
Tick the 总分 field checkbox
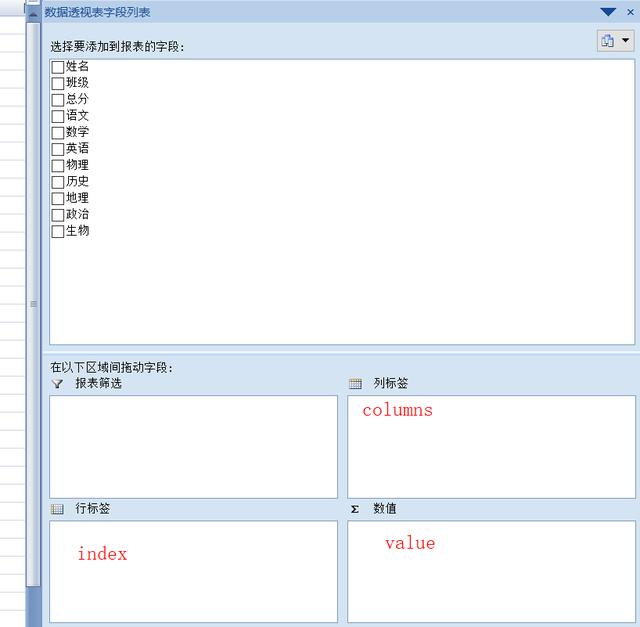coord(58,100)
